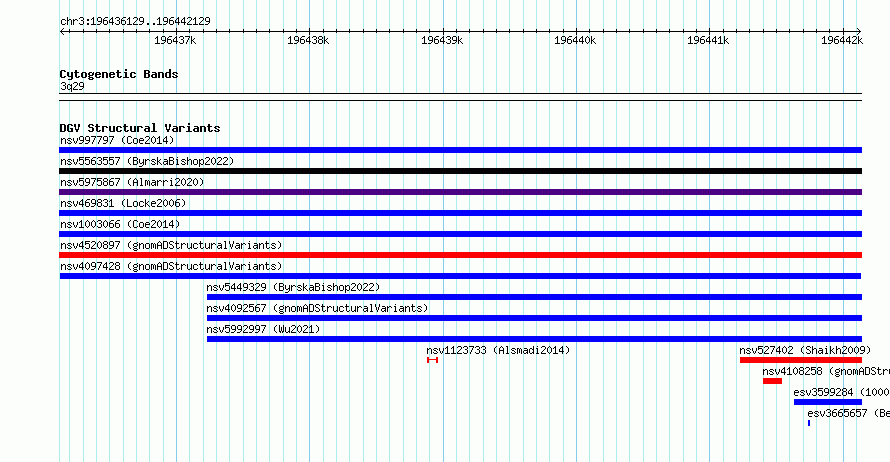Click the short red nsv4108258 bar
The width and height of the screenshot is (890, 462).
coord(773,381)
